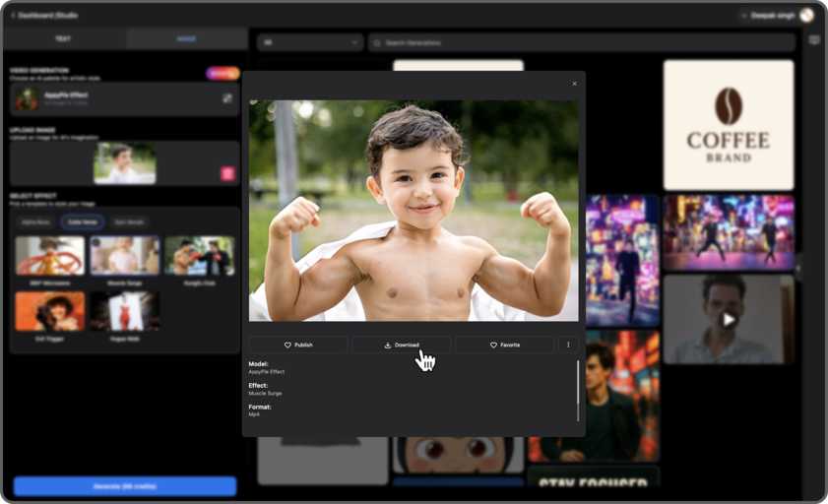Screen dimensions: 828x504
Task: Click the 'Format:' label text
Action: [x=260, y=407]
